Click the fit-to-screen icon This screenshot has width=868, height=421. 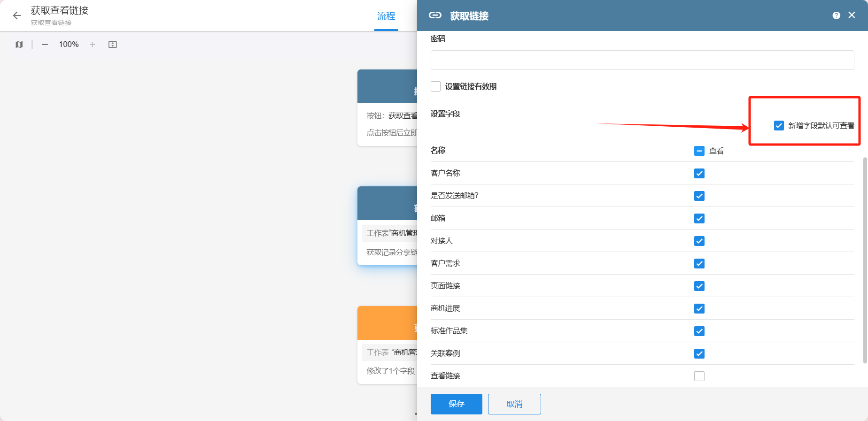[113, 45]
